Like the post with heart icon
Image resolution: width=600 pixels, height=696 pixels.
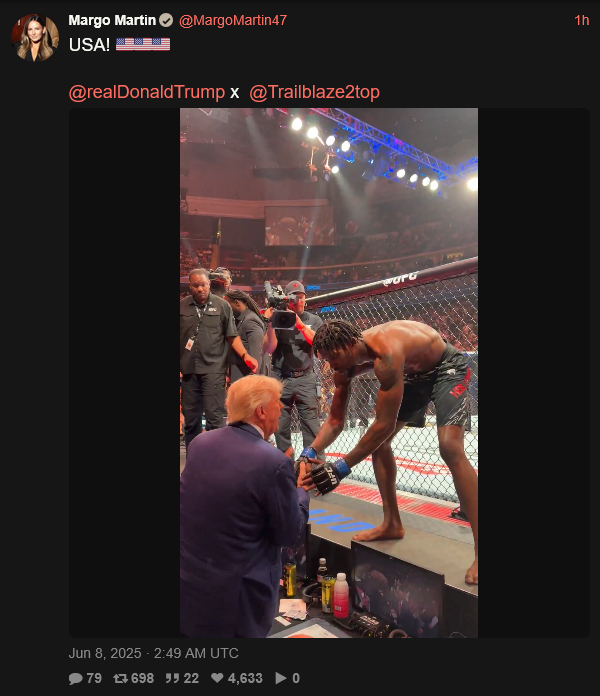[x=217, y=678]
